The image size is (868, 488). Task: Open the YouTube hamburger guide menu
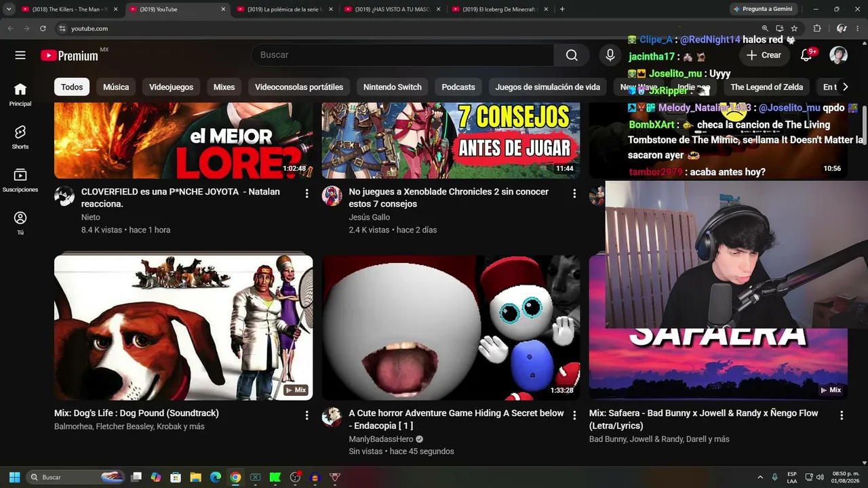20,55
